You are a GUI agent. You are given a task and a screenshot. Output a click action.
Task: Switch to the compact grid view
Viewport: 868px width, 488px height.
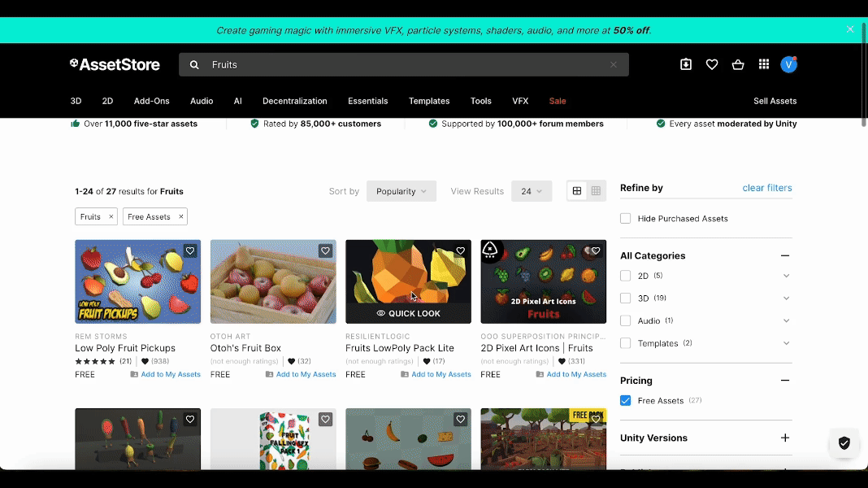tap(596, 191)
